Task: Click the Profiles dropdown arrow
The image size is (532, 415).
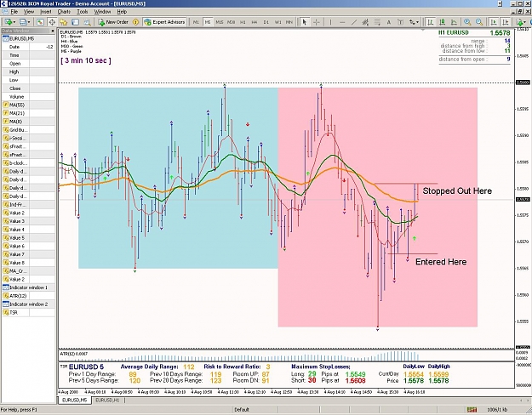Action: [29, 22]
